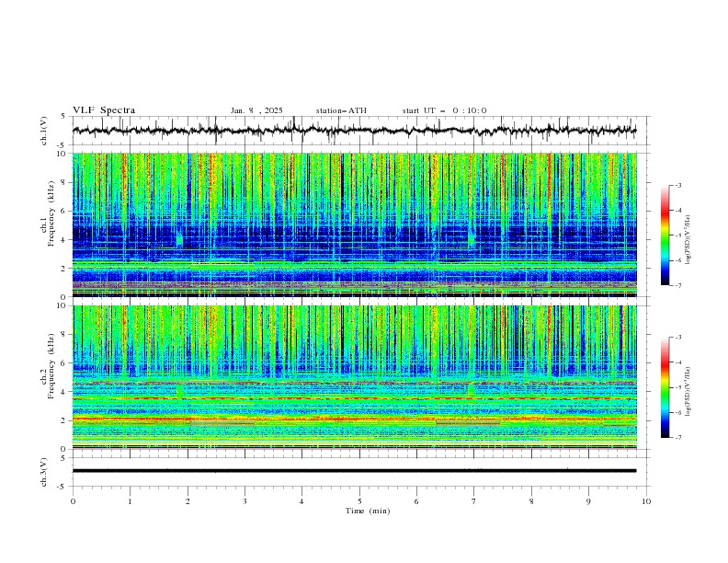Click the "VLF Spectra" title text
Screen dimensions: 728x563
point(104,110)
